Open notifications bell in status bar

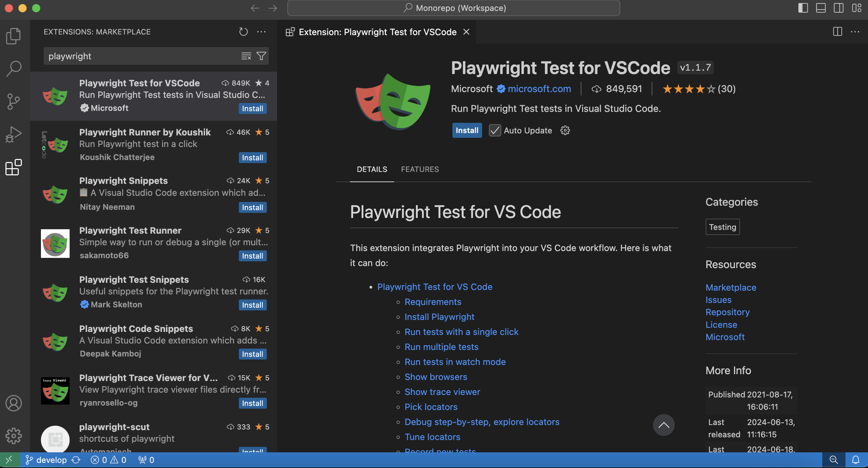click(x=856, y=460)
